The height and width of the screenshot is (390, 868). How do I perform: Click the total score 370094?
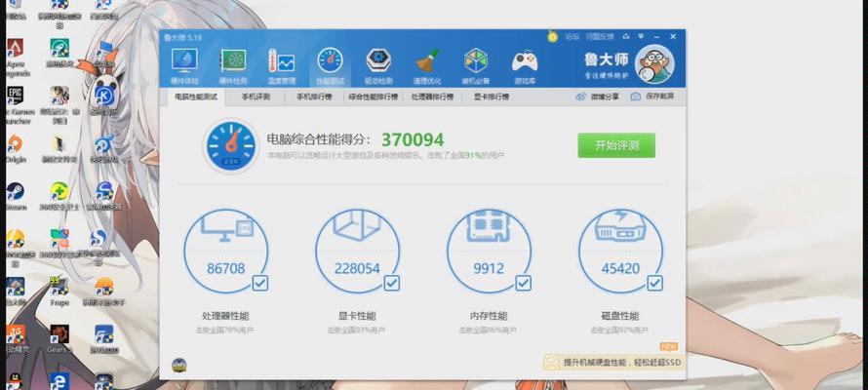413,139
